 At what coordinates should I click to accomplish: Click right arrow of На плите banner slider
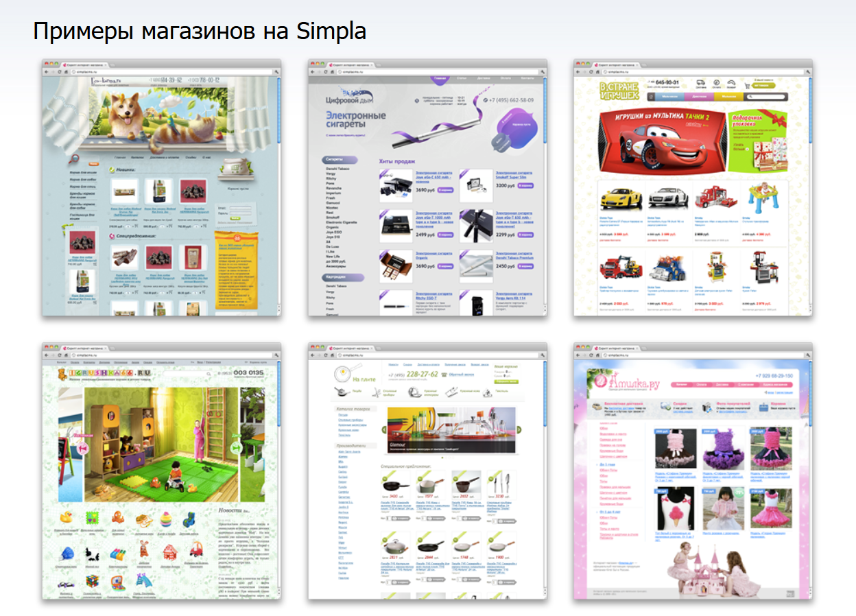pos(519,429)
